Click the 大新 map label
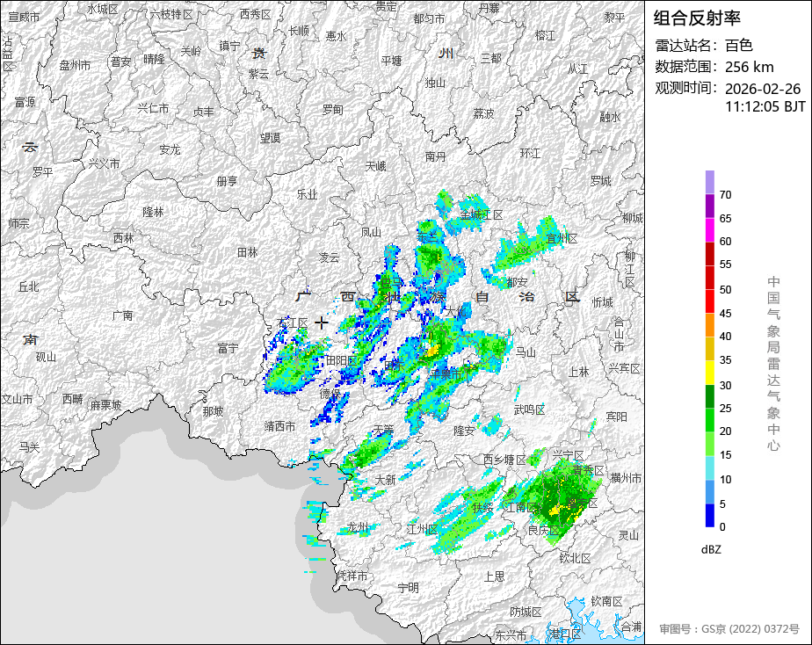 (385, 480)
